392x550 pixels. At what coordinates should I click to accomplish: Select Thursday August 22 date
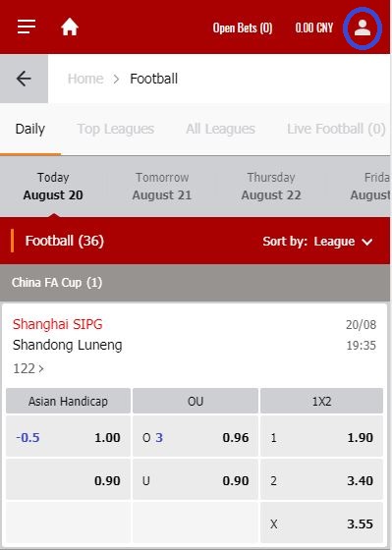coord(271,187)
